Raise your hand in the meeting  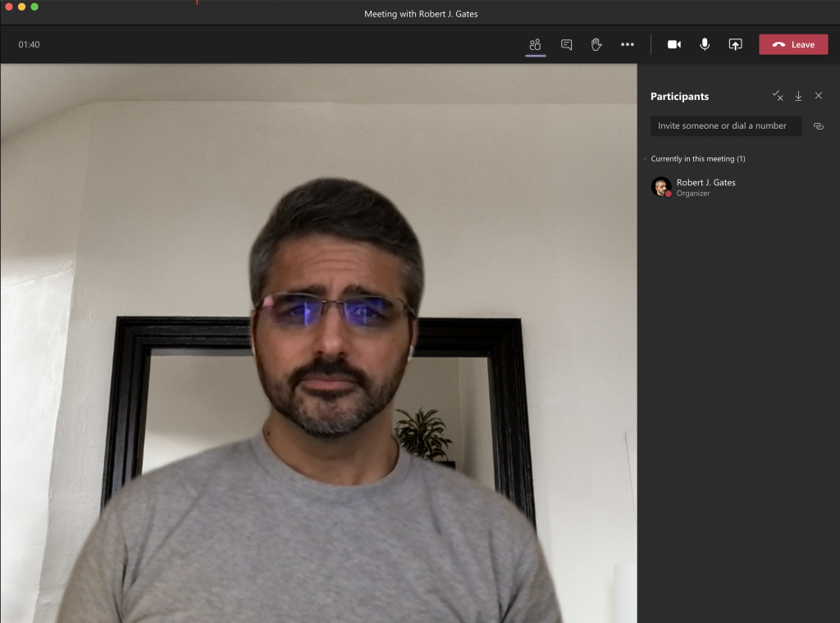[596, 44]
